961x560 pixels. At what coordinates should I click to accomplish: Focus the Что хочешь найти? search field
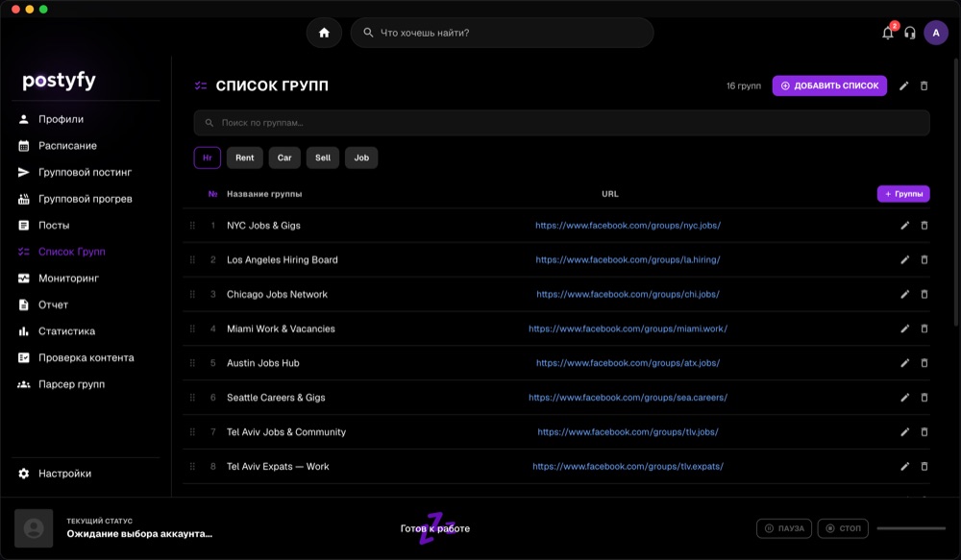point(502,33)
